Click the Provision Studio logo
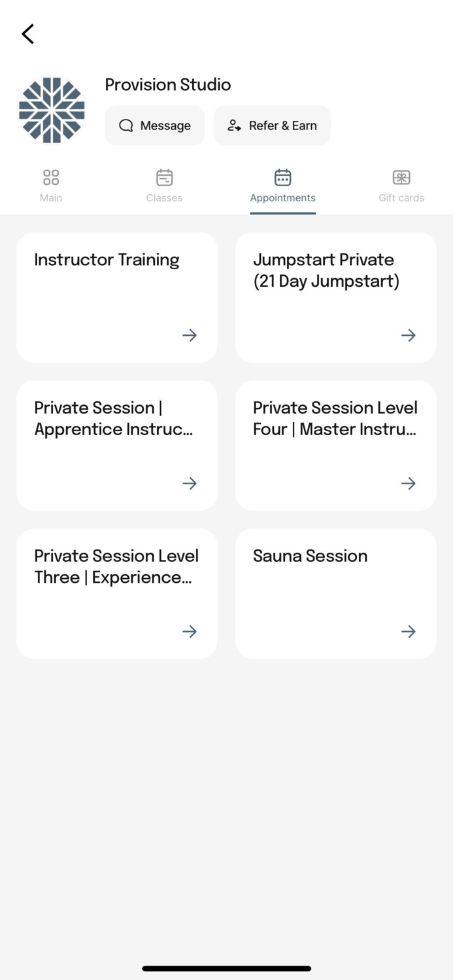The width and height of the screenshot is (453, 980). coord(52,110)
